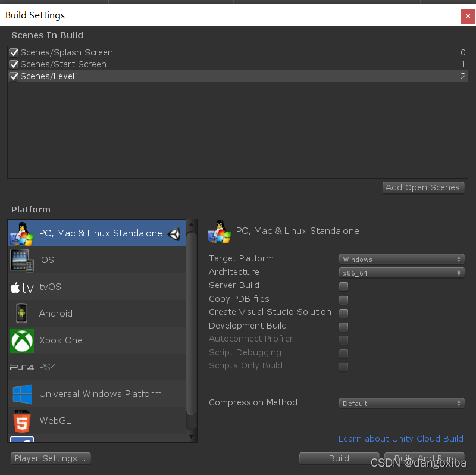Click the Xbox One logo icon
Image resolution: width=476 pixels, height=475 pixels.
pos(22,340)
